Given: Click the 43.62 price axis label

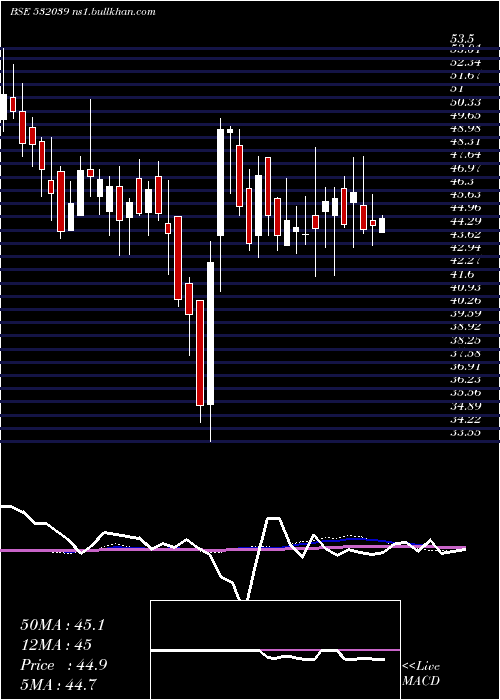Looking at the screenshot, I should click(x=466, y=234).
